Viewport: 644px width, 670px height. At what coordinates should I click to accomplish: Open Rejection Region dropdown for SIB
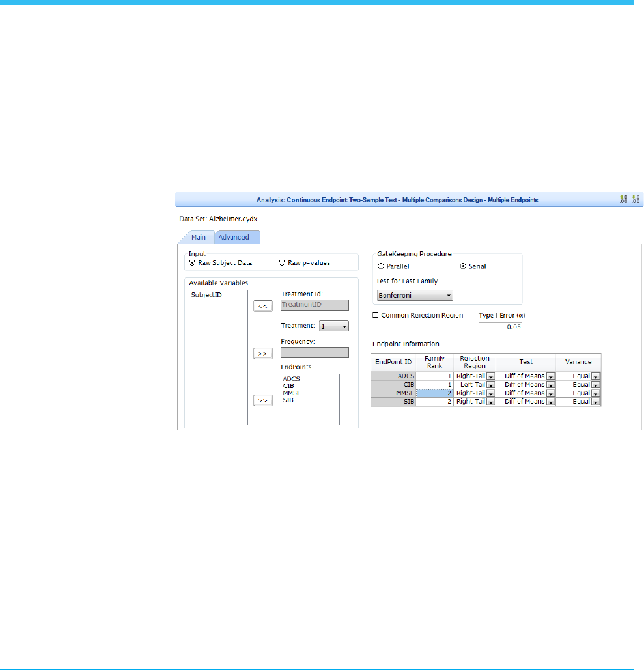click(490, 402)
